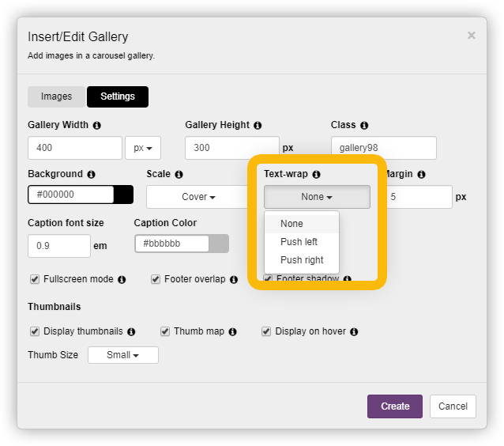Click the Class gallery98 input field

tap(384, 148)
